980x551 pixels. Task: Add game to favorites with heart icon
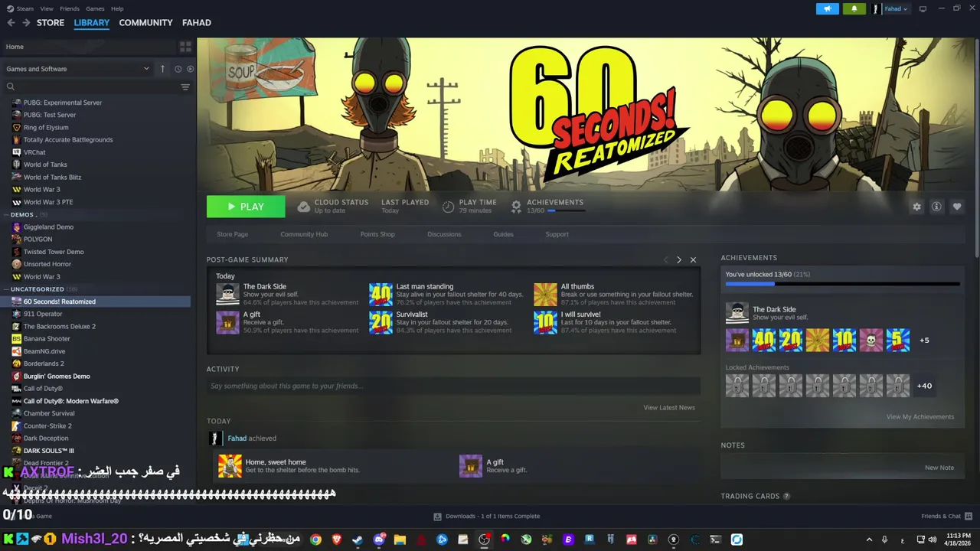956,207
